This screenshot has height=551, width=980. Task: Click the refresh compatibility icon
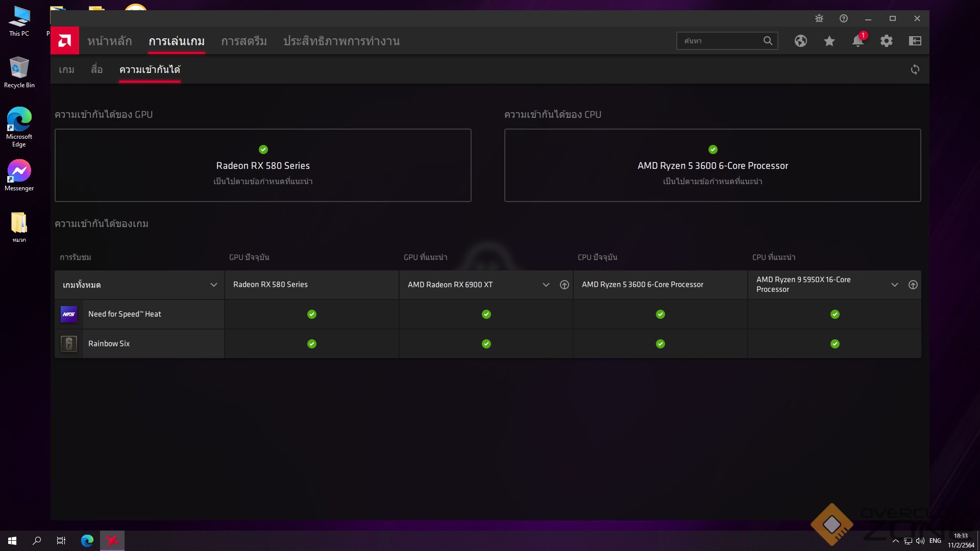coord(915,69)
